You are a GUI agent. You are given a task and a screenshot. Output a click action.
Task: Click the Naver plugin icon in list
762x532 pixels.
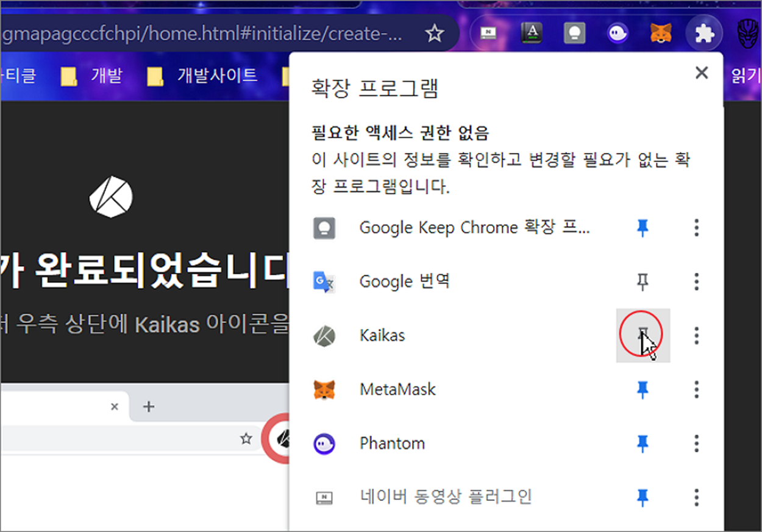pyautogui.click(x=324, y=498)
